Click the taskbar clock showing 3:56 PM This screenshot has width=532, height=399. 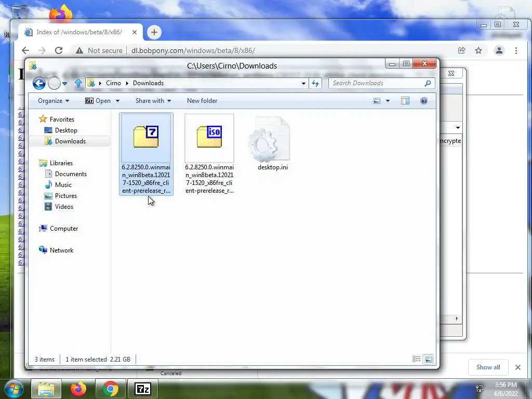click(506, 389)
